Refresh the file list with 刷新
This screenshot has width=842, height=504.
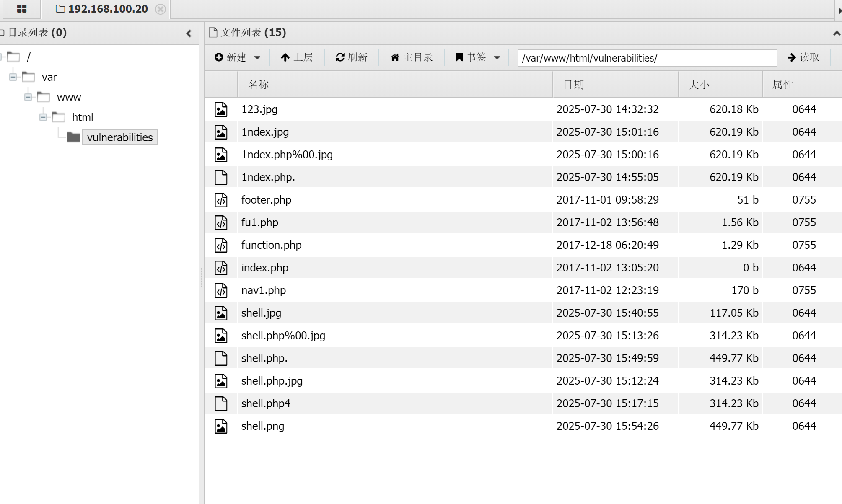[351, 57]
